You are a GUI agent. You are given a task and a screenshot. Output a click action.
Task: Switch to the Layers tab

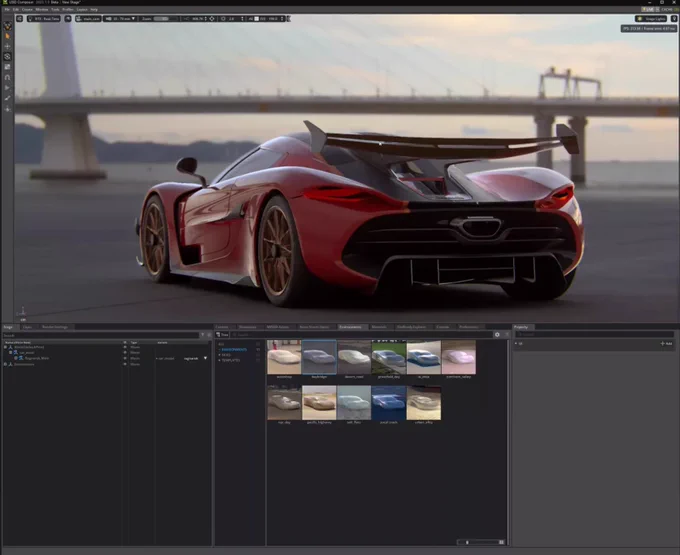(27, 327)
